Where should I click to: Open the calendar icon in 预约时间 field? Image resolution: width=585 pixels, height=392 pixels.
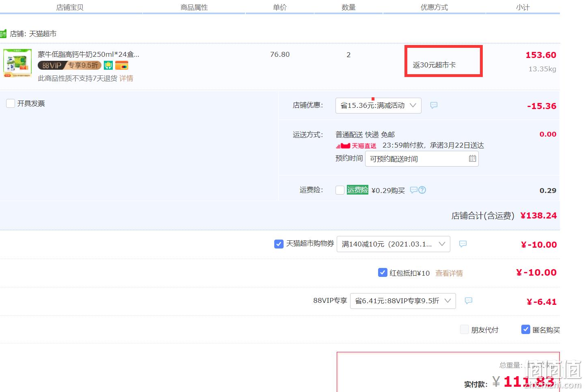(472, 159)
